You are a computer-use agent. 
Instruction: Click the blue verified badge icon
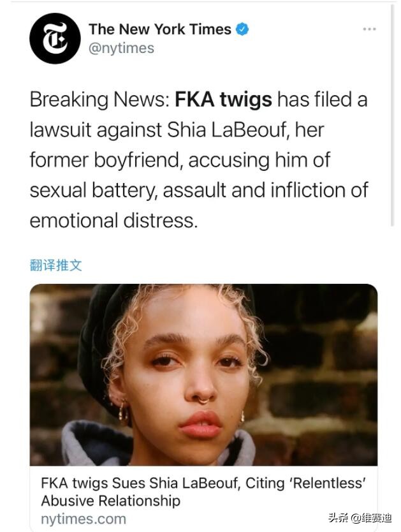[242, 29]
